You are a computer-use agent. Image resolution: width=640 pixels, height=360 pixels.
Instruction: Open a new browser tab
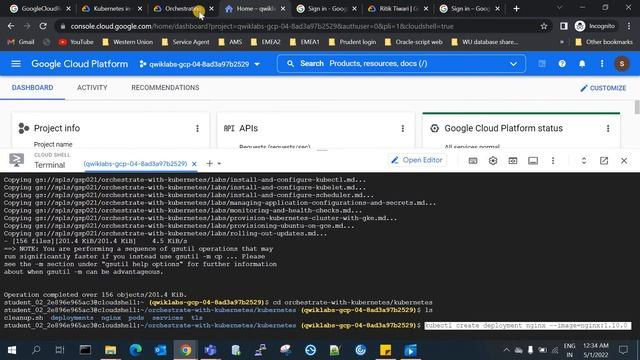click(516, 9)
